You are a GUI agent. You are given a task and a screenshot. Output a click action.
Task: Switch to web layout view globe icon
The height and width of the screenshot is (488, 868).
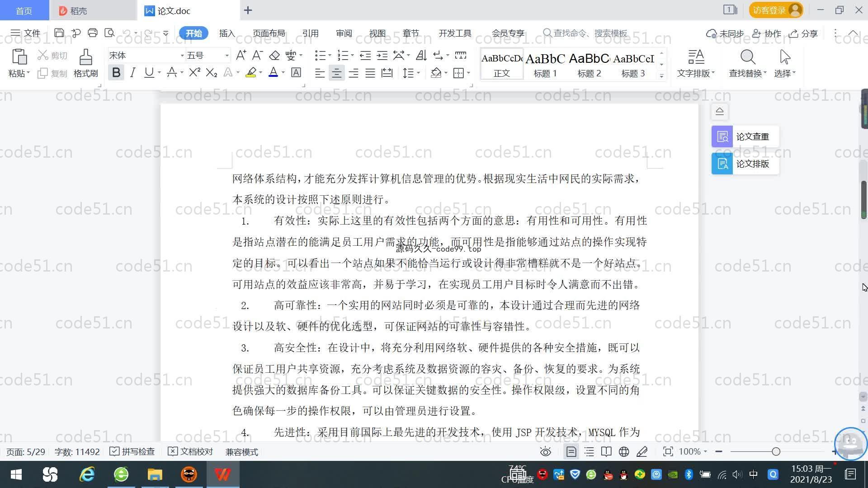(x=624, y=451)
